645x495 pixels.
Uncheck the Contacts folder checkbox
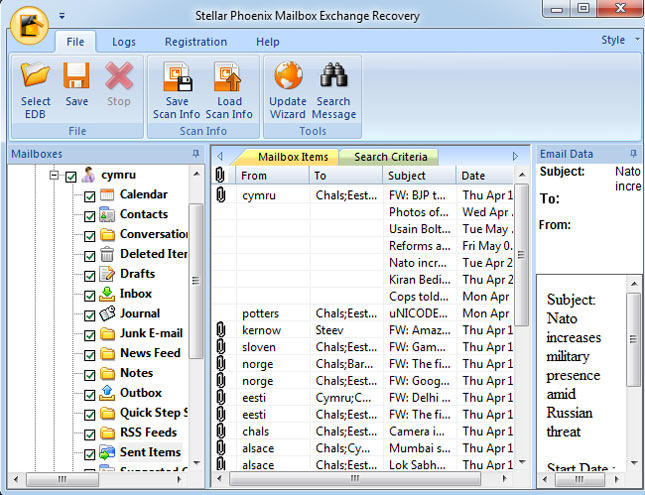(90, 216)
